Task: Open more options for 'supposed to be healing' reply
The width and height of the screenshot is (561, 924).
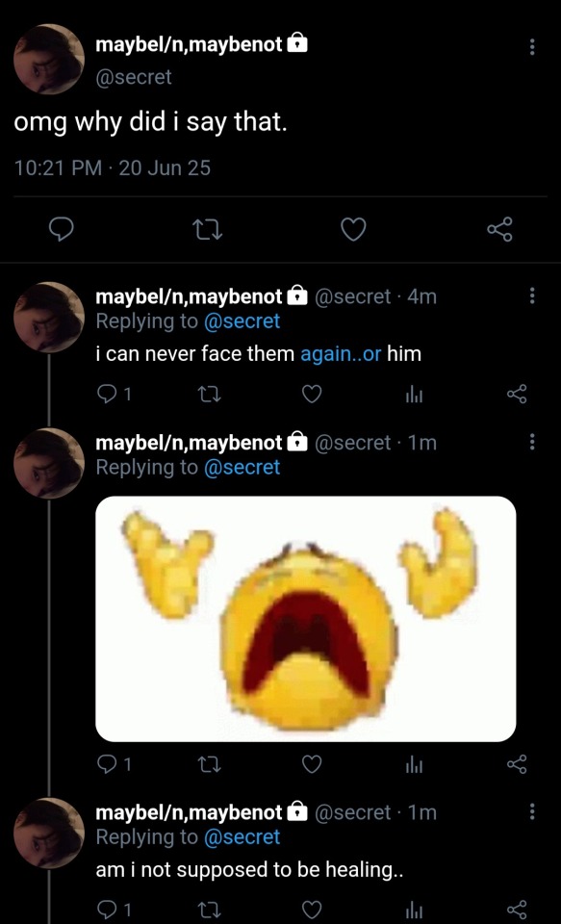Action: point(532,811)
